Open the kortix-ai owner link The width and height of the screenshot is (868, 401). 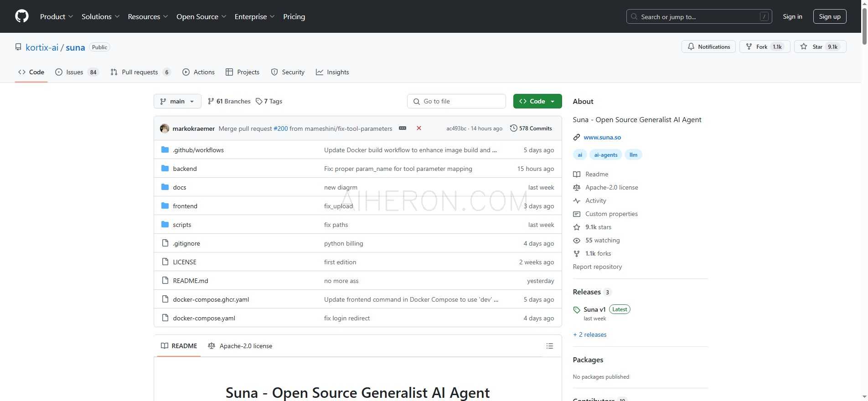point(42,47)
